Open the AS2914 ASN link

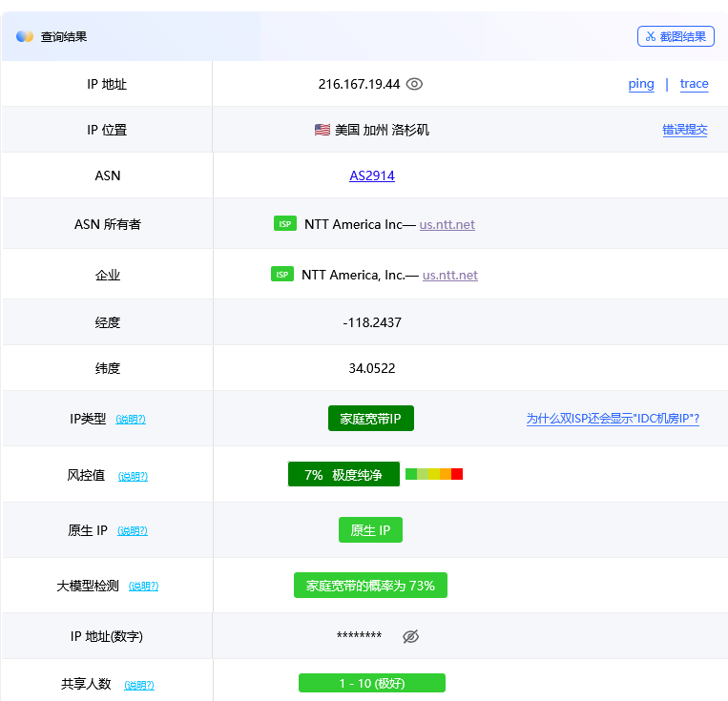point(372,175)
